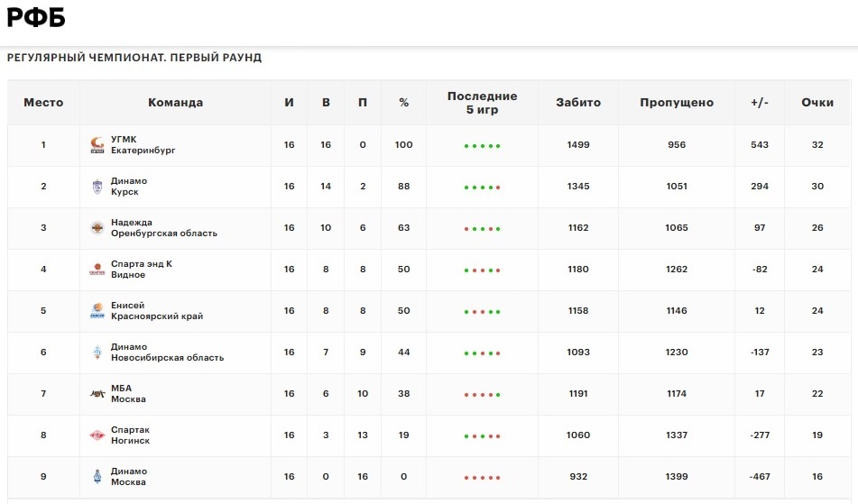Click the points value 32
Viewport: 858px width, 504px height.
(x=817, y=145)
